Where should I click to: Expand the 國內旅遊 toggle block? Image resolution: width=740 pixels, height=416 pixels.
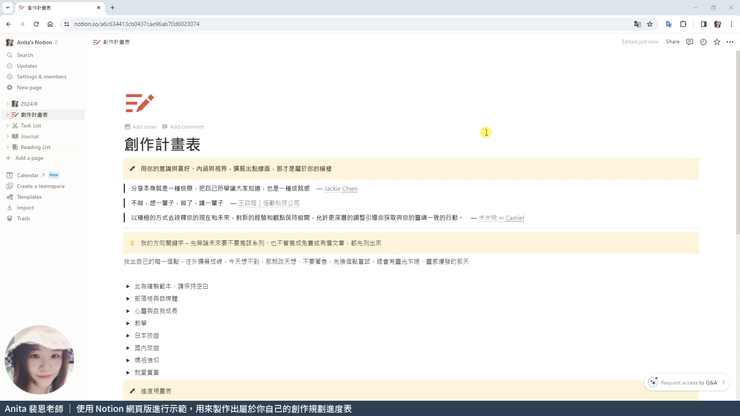tap(128, 348)
